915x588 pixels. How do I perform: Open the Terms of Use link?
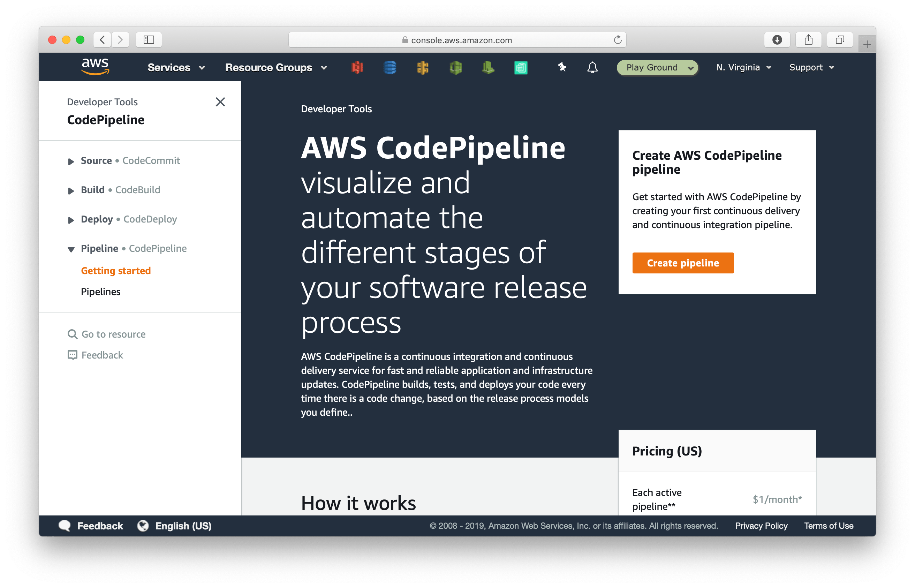point(829,526)
